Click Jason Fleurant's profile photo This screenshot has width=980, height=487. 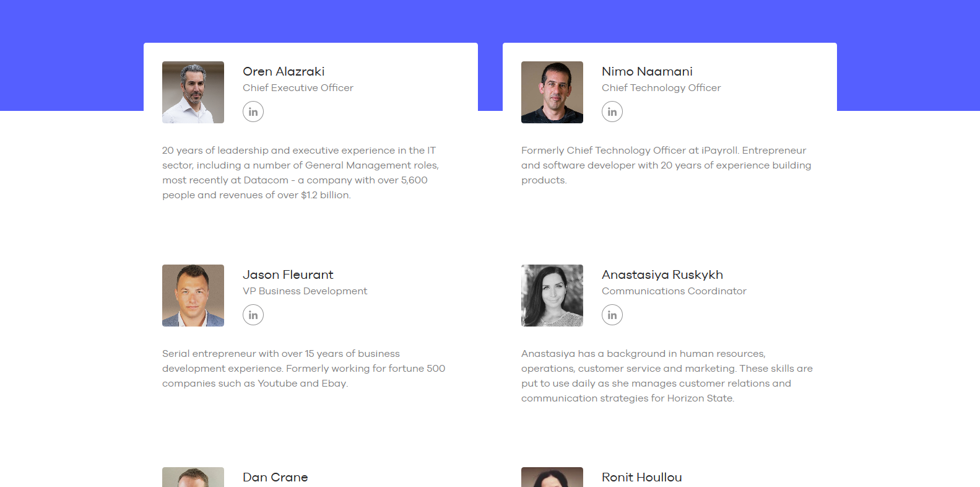point(193,296)
